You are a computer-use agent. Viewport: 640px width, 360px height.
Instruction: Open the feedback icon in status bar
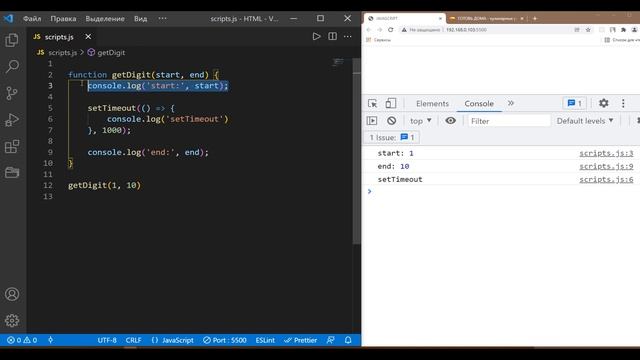[331, 340]
